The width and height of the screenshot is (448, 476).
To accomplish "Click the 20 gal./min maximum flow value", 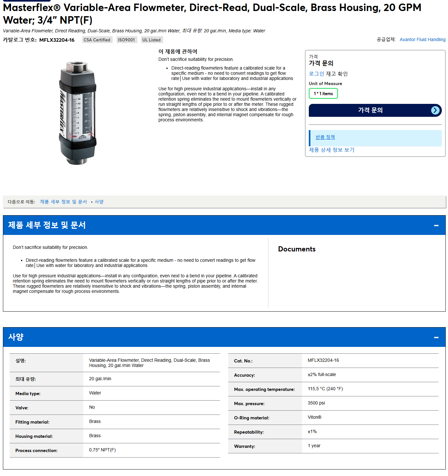I will click(x=100, y=379).
